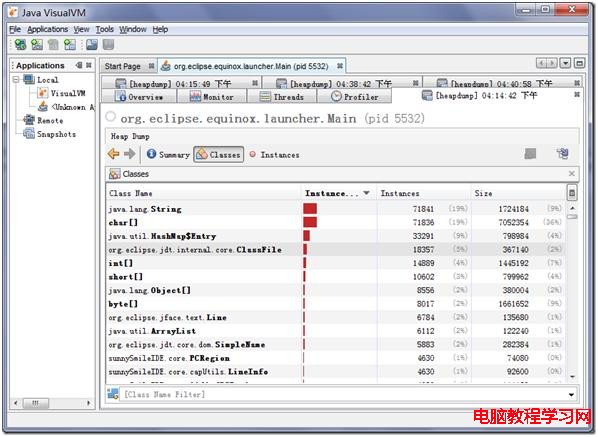The width and height of the screenshot is (598, 437).
Task: Select java.util.ArrayList row
Action: tap(336, 331)
